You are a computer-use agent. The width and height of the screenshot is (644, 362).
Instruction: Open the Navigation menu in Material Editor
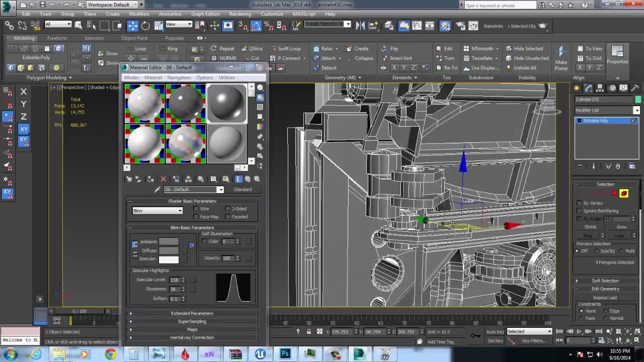point(179,77)
